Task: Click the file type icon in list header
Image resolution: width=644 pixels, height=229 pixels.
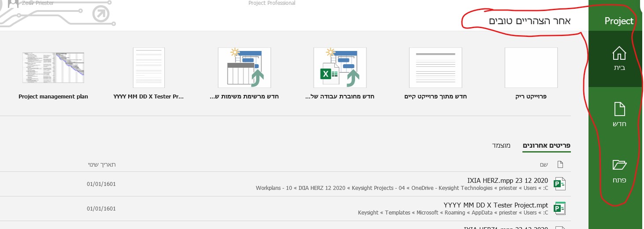Action: pyautogui.click(x=560, y=165)
